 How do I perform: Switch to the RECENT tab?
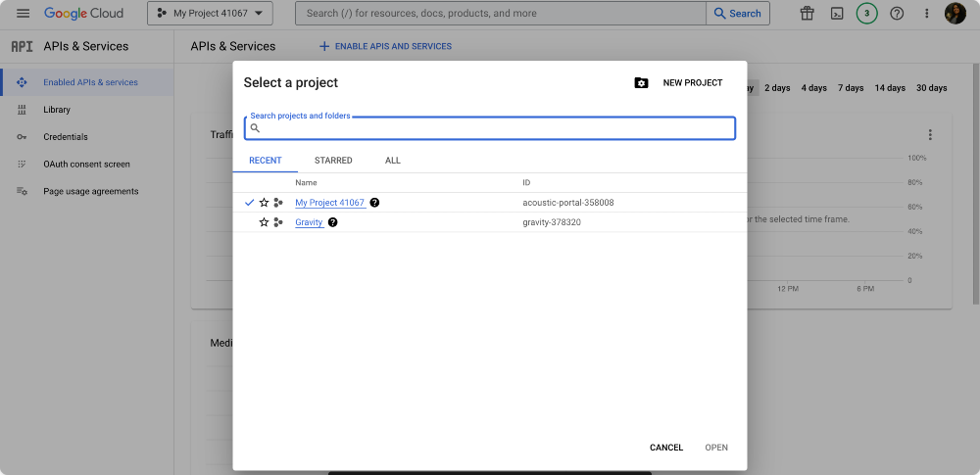pyautogui.click(x=265, y=161)
